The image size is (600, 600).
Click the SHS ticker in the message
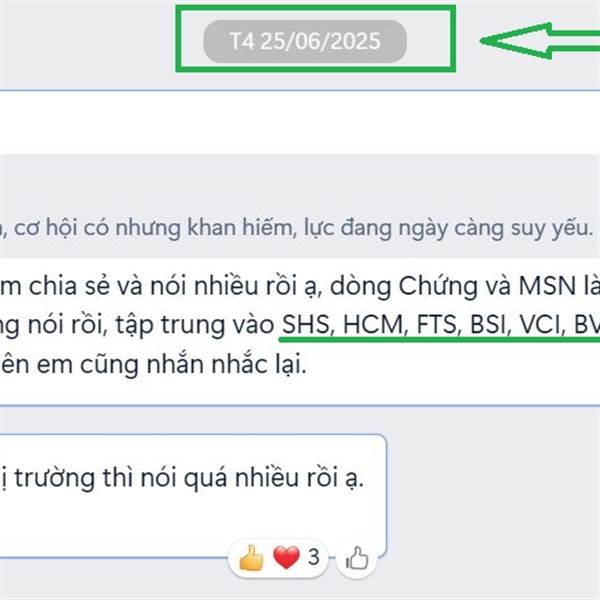[x=306, y=324]
